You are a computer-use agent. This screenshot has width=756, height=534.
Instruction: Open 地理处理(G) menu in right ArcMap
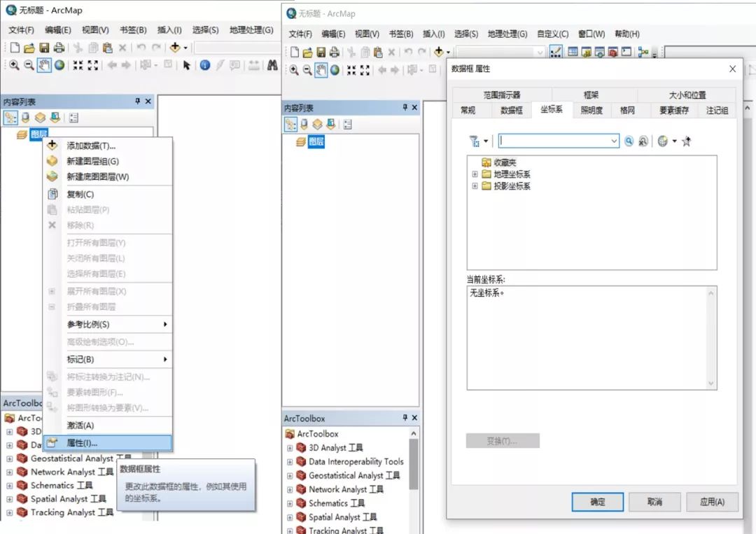click(x=507, y=34)
